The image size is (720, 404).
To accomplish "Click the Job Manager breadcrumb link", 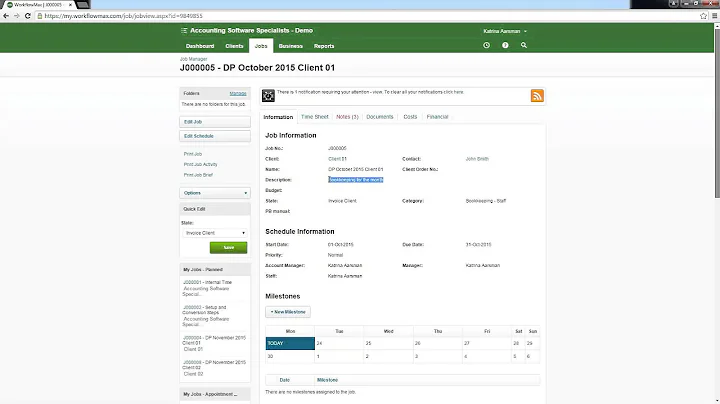I will coord(193,59).
